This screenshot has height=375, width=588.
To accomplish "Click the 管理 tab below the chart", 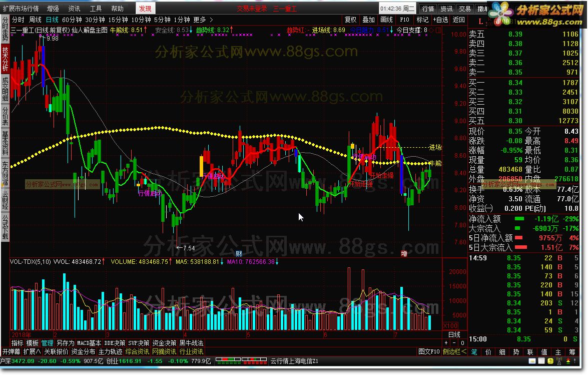I will pyautogui.click(x=47, y=343).
